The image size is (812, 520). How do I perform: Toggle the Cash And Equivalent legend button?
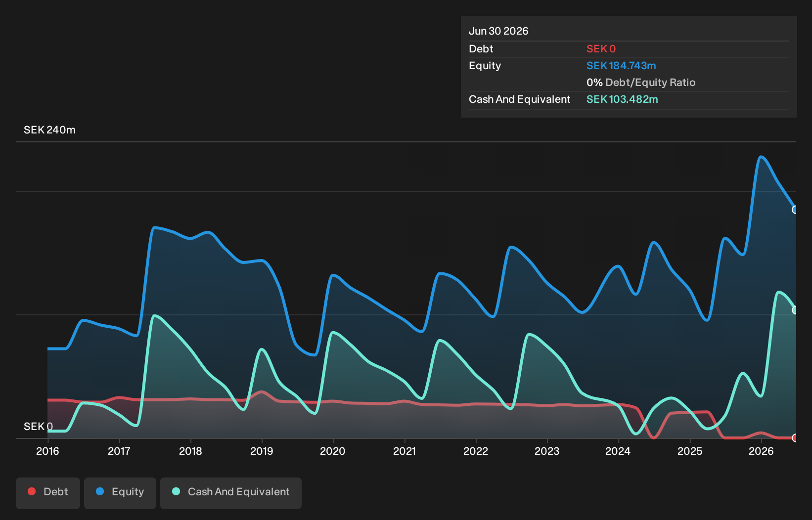pyautogui.click(x=231, y=493)
